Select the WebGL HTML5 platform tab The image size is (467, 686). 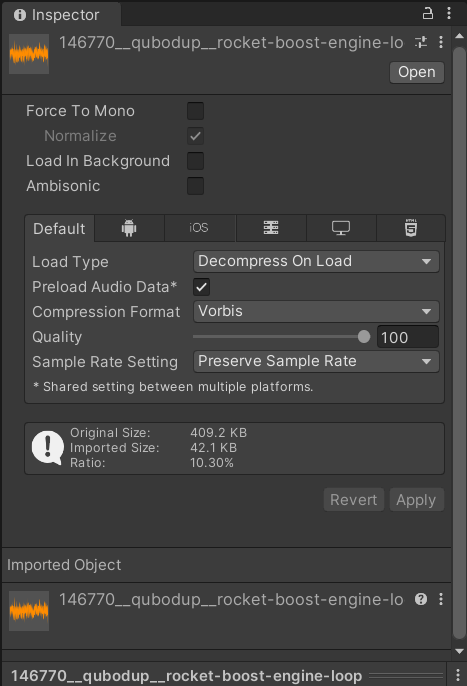click(411, 228)
